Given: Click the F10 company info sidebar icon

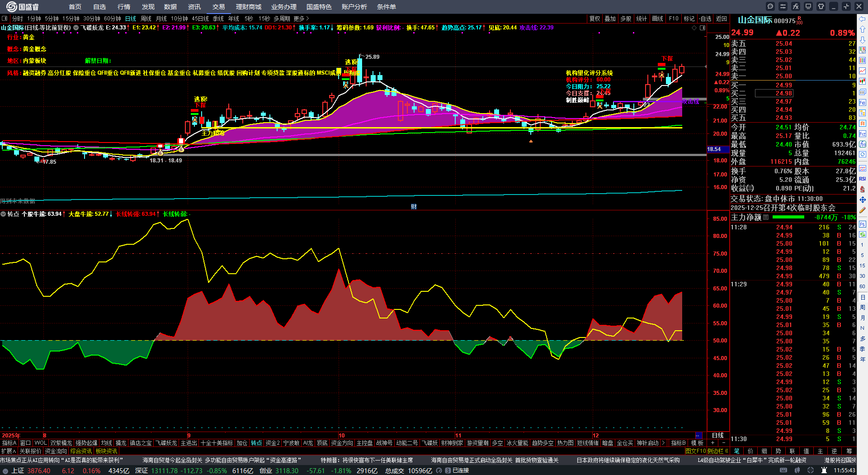Looking at the screenshot, I should pos(863,103).
